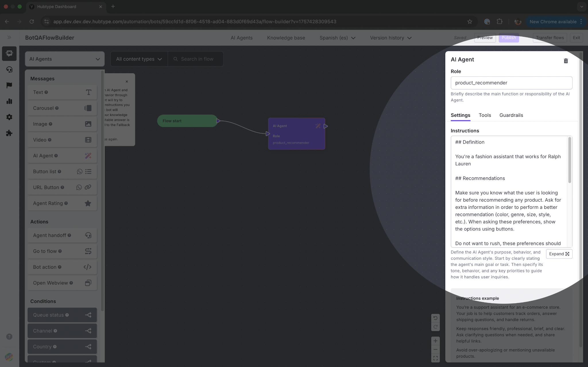Click the Role input field
588x367 pixels.
point(511,83)
